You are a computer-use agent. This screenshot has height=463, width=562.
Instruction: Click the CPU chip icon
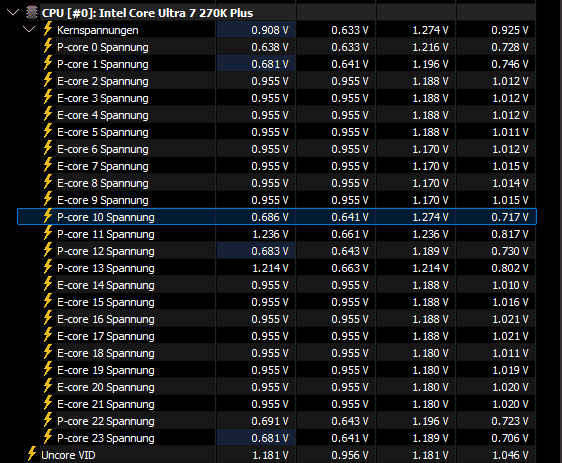pos(32,13)
